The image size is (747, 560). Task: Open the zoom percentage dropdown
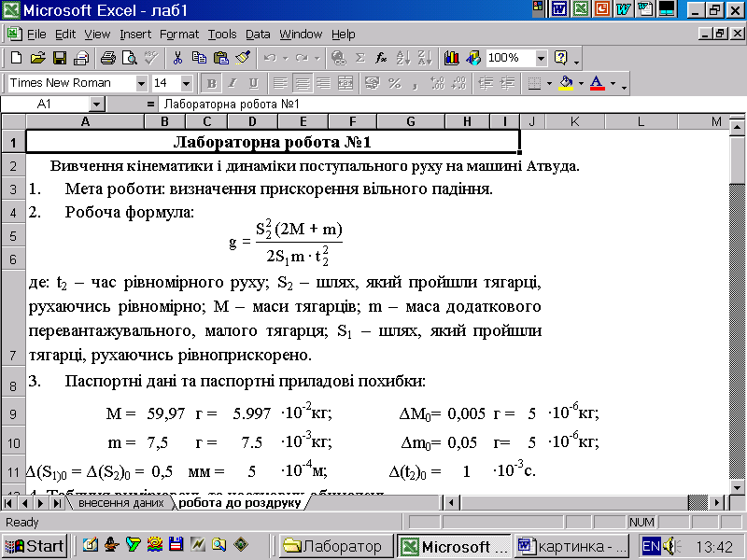tap(541, 59)
